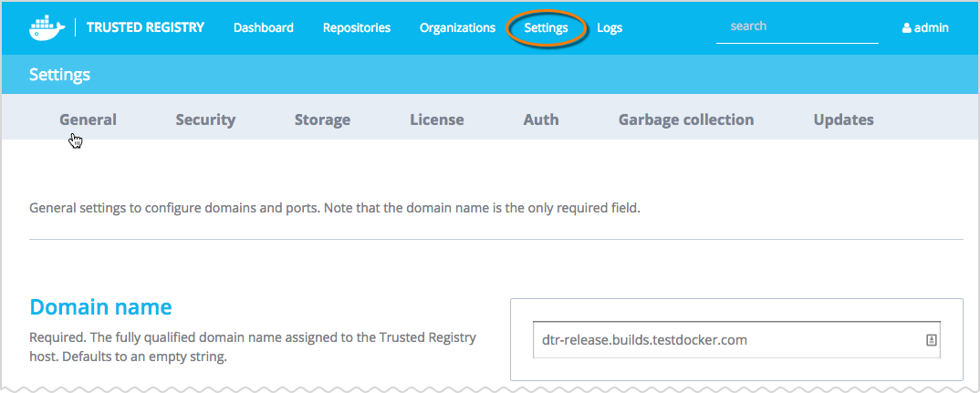Open the Organizations section

(x=457, y=27)
